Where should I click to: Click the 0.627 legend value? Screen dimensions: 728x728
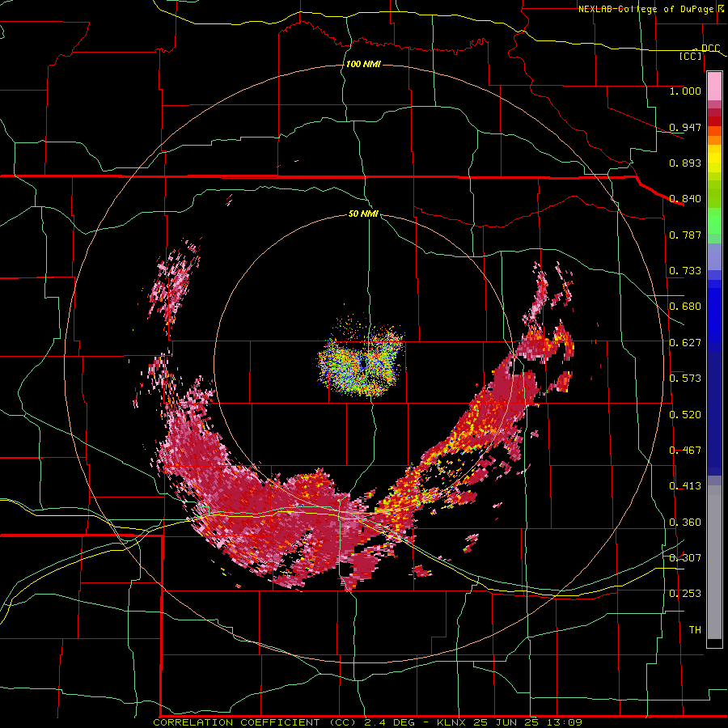point(685,343)
